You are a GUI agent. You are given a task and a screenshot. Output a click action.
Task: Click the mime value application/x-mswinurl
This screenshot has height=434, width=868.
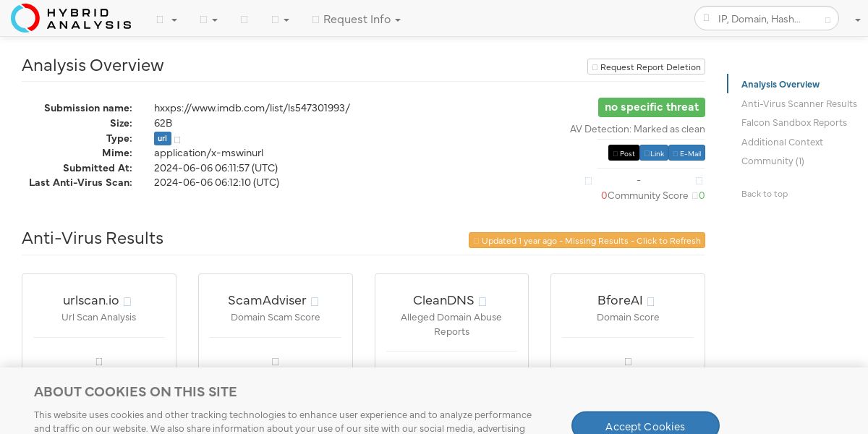click(x=208, y=153)
